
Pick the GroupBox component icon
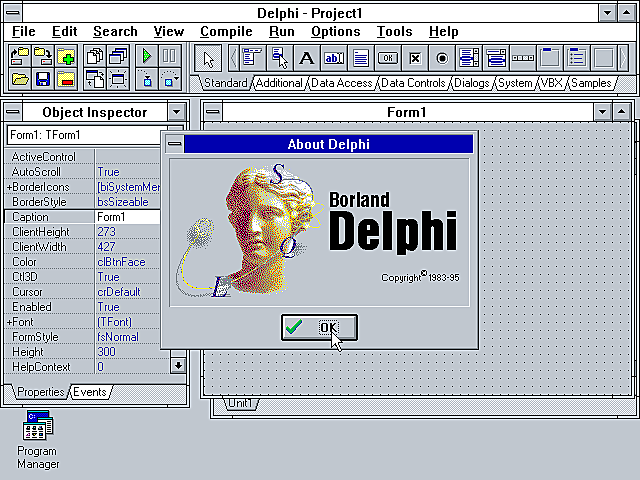tap(550, 58)
